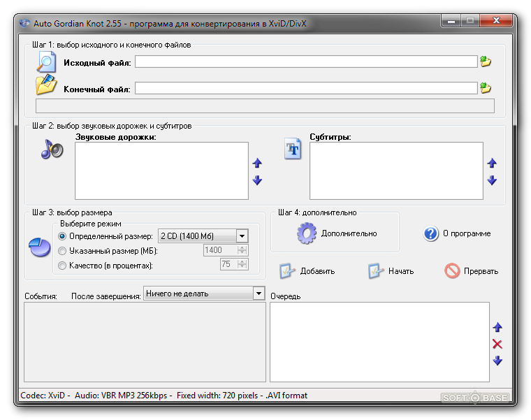This screenshot has width=531, height=420.
Task: Click the 'Дополнительно' button label
Action: click(349, 233)
